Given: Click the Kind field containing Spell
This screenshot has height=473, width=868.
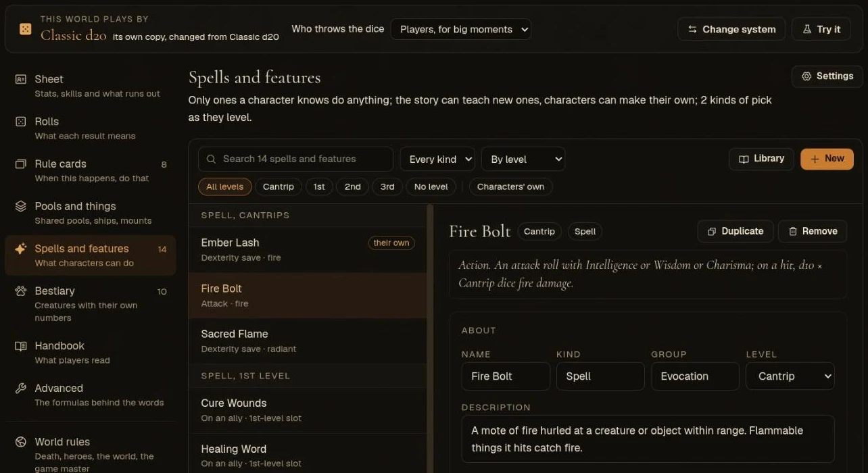Looking at the screenshot, I should [600, 376].
